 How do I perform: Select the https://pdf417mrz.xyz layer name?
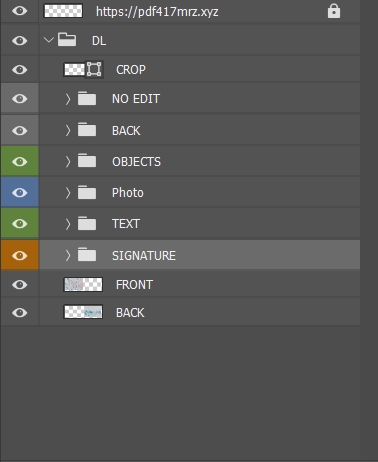(x=157, y=12)
